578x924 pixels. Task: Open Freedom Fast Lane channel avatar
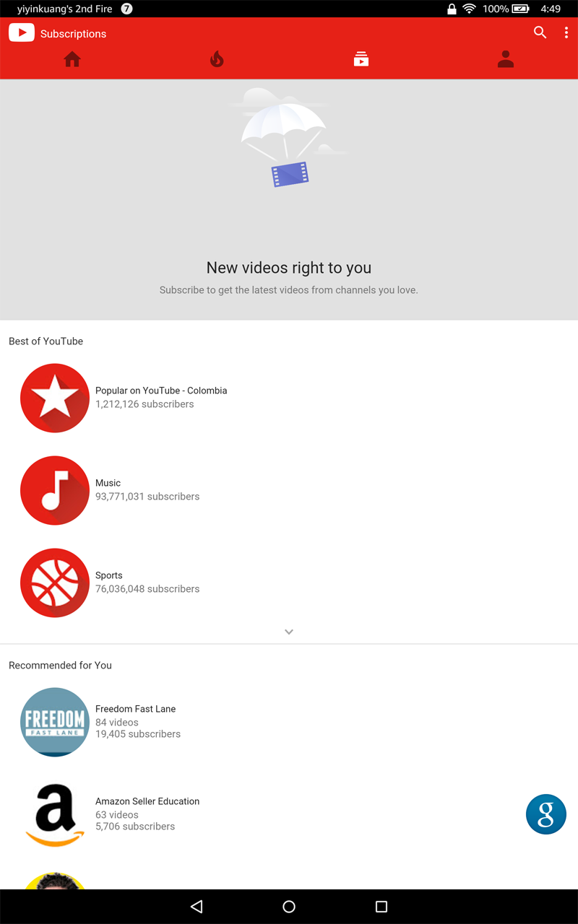coord(55,722)
